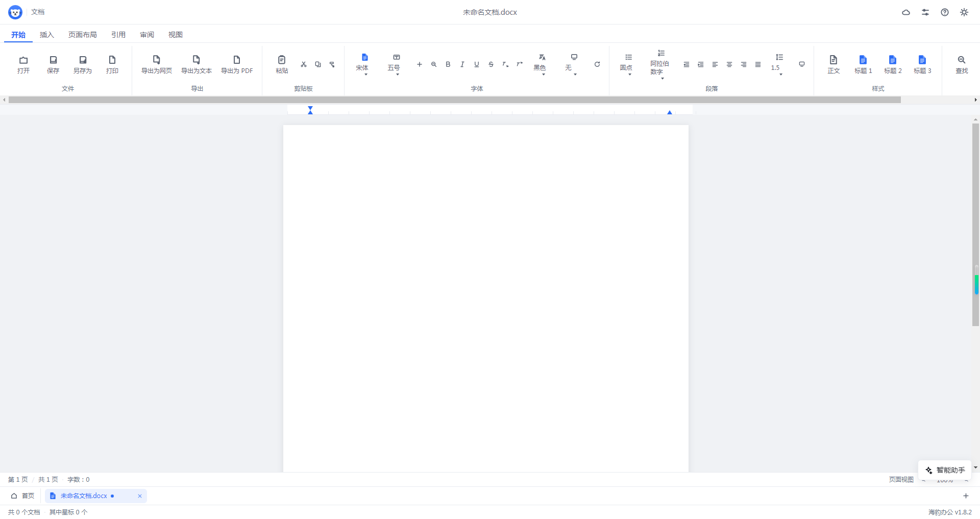
Task: Clear formatting with circular arrow icon
Action: click(597, 64)
